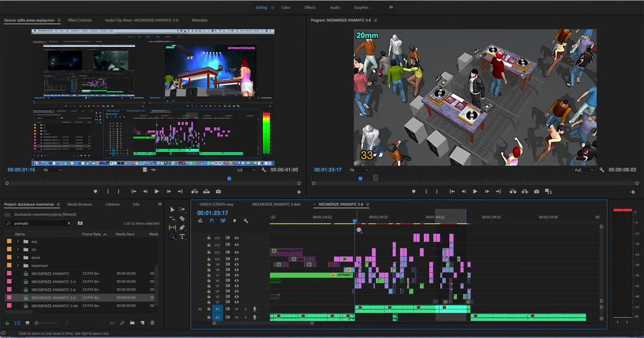This screenshot has width=644, height=338.
Task: Solo audio track A2
Action: [246, 318]
